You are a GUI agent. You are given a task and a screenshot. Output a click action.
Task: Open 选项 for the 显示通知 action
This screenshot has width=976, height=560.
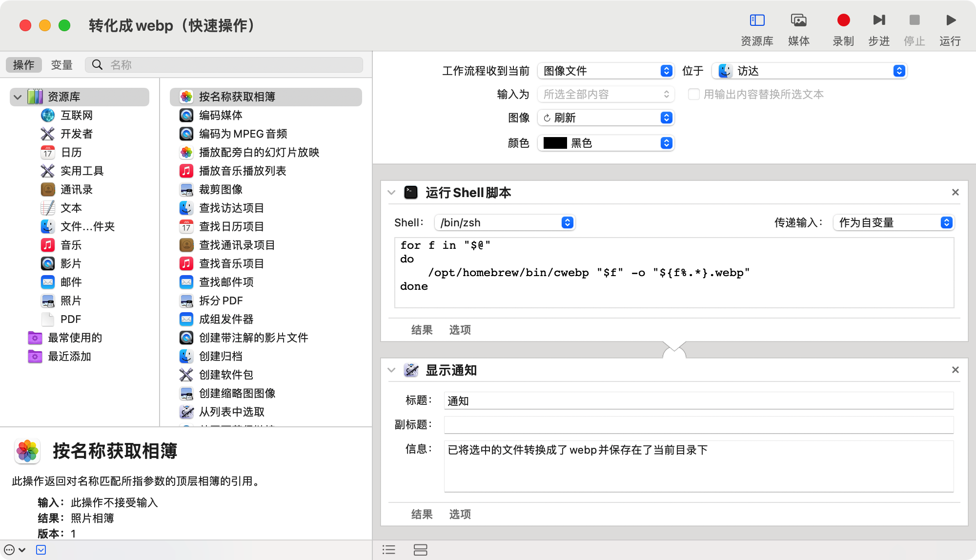point(460,514)
